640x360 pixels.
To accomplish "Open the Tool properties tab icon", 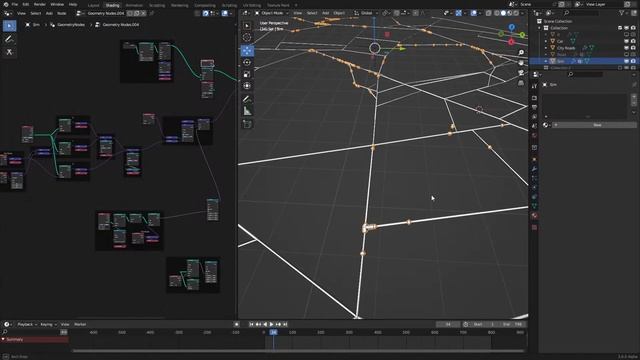I will coord(534,86).
